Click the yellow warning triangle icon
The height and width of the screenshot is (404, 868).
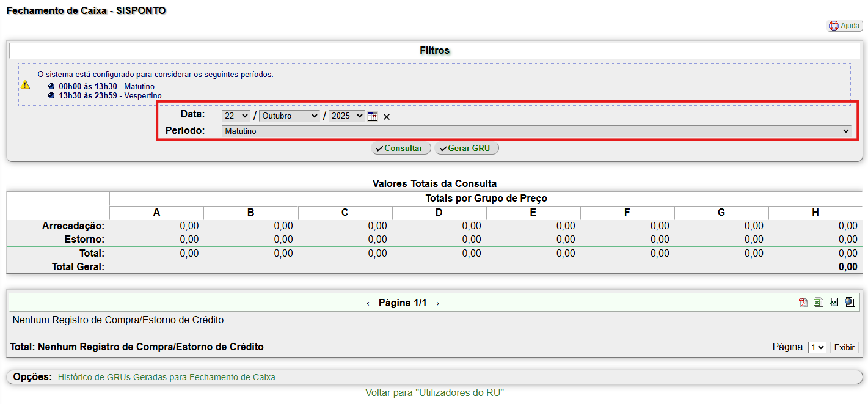pyautogui.click(x=25, y=85)
